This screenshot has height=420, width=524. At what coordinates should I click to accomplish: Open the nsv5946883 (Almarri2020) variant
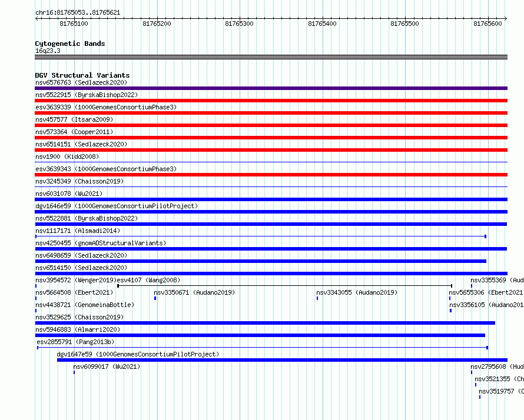click(x=78, y=329)
